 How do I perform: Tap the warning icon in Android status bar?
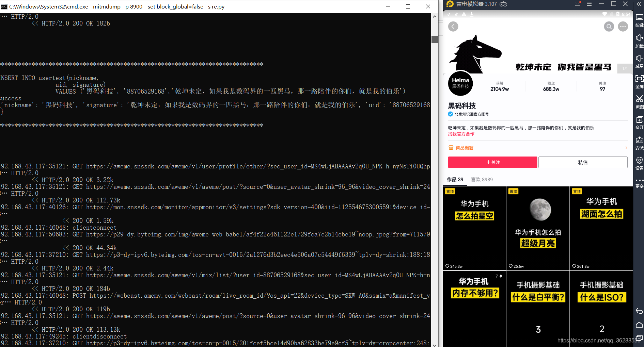[x=464, y=14]
